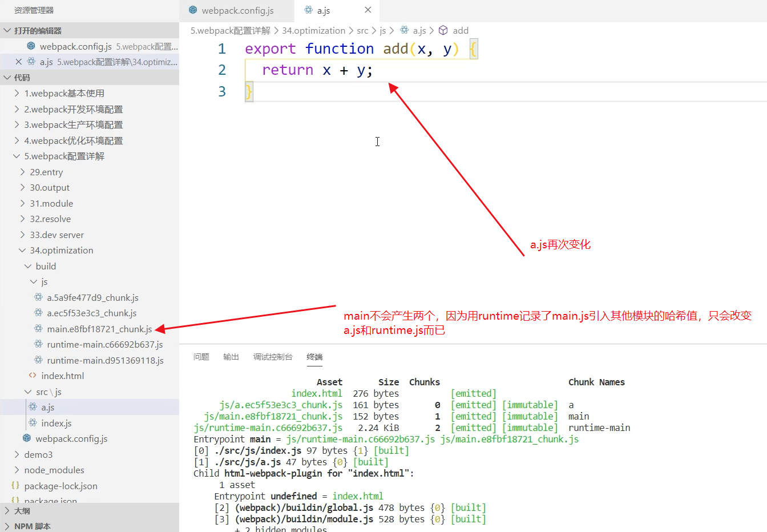Expand the 31.module folder
The width and height of the screenshot is (767, 532).
tap(90, 203)
